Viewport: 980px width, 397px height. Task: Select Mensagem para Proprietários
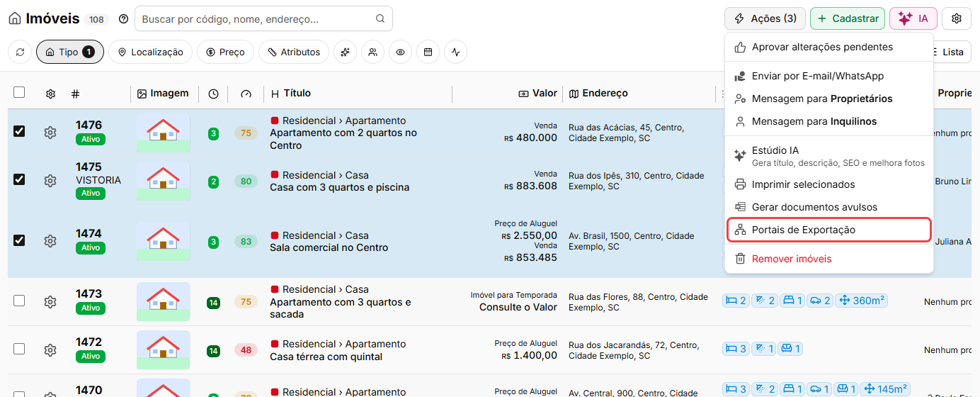[829, 99]
